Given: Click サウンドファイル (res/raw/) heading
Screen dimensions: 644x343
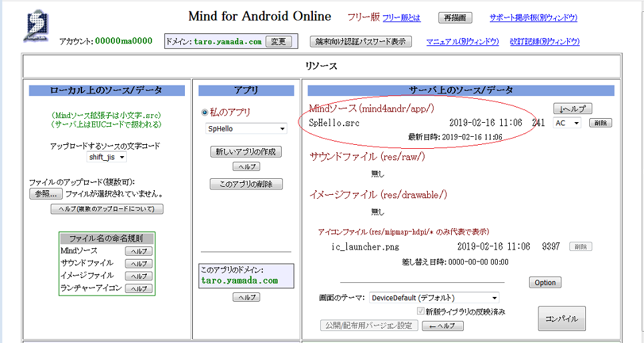Looking at the screenshot, I should tap(367, 157).
